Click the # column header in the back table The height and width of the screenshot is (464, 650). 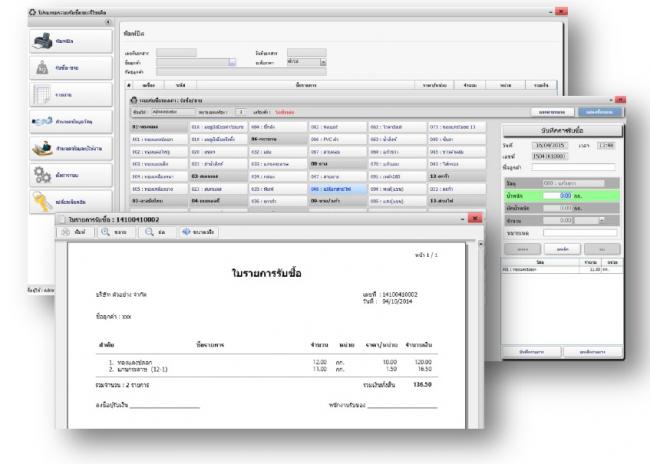[x=129, y=85]
